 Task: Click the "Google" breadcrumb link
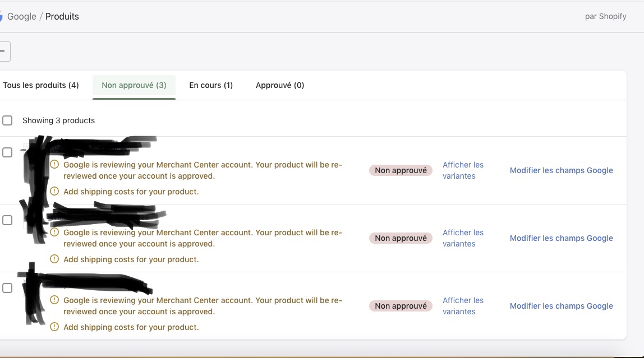[x=22, y=16]
